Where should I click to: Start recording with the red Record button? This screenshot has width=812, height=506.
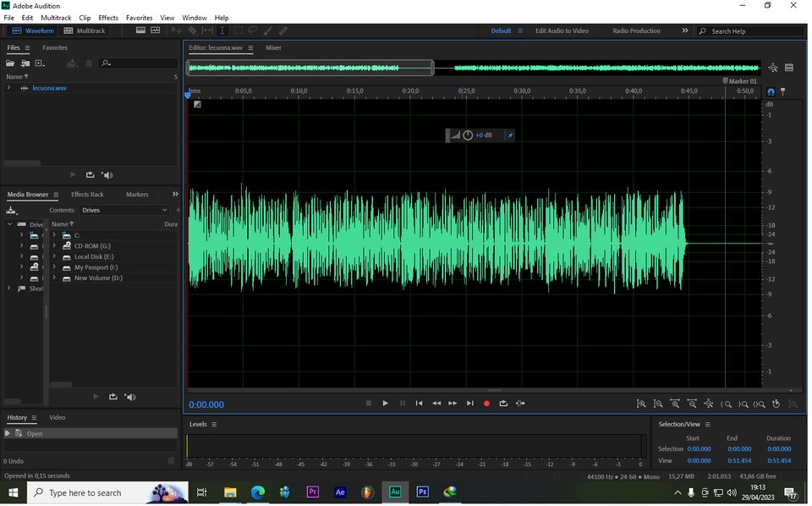coord(486,404)
